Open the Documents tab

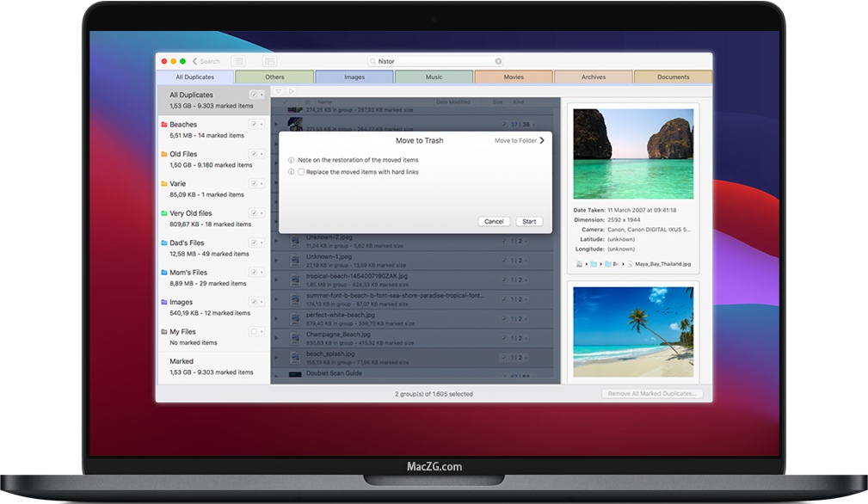point(674,77)
